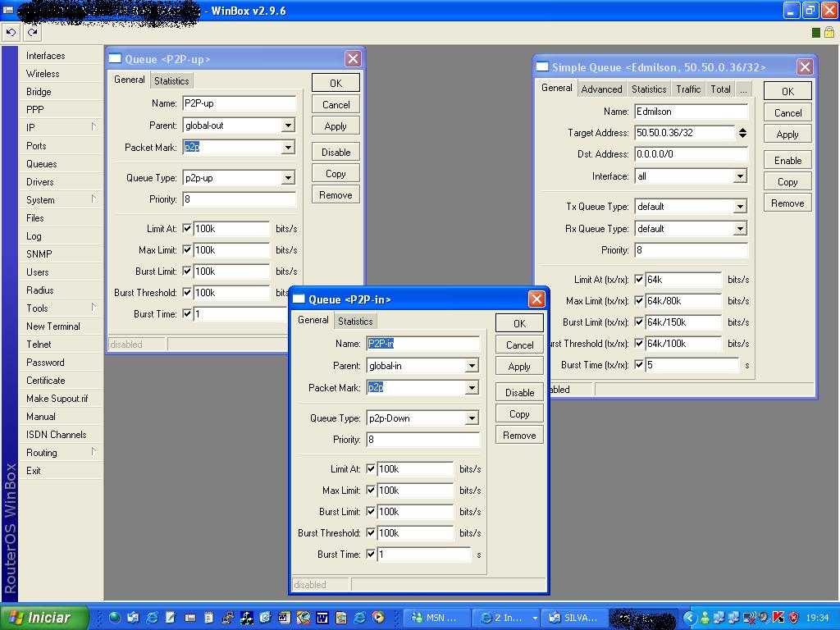840x630 pixels.
Task: Open Total tab in Simple Queue
Action: click(720, 89)
